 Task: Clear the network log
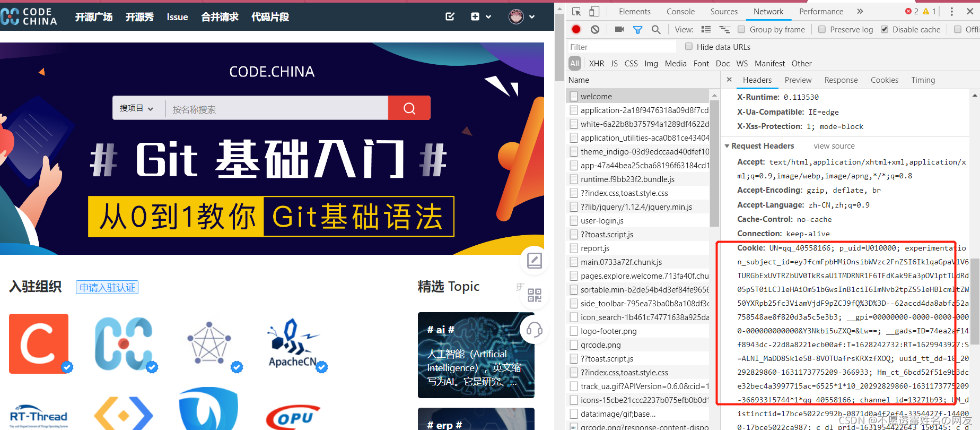click(x=595, y=29)
